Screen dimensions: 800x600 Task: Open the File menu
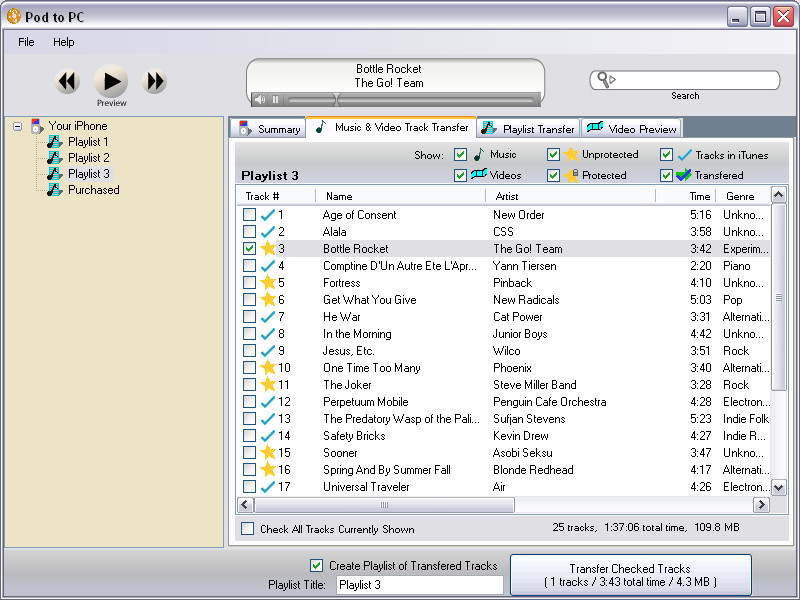click(x=26, y=42)
